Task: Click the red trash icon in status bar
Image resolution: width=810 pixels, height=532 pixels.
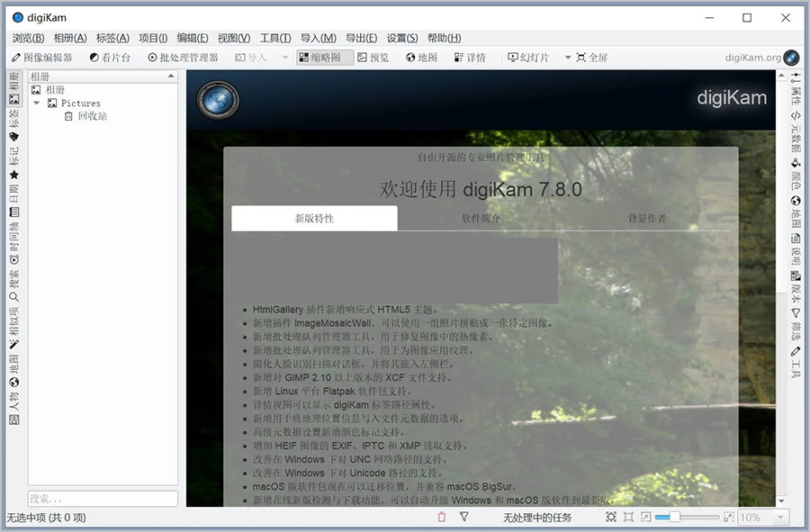Action: [441, 518]
